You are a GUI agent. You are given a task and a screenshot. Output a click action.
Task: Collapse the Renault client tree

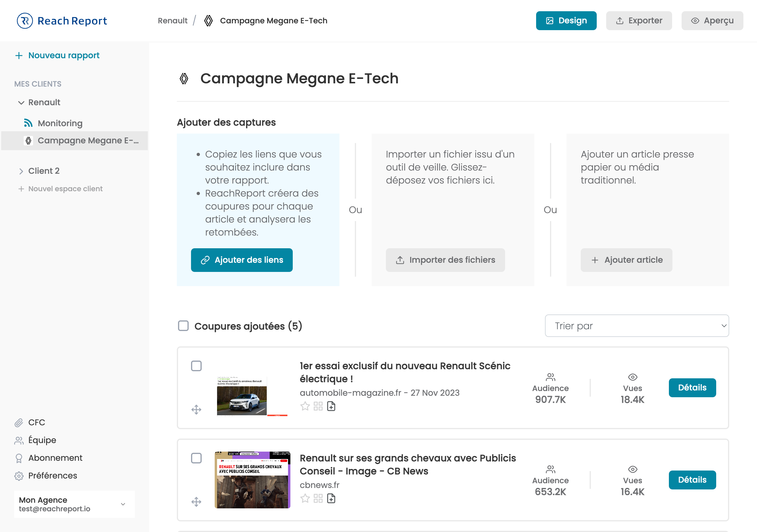tap(21, 103)
